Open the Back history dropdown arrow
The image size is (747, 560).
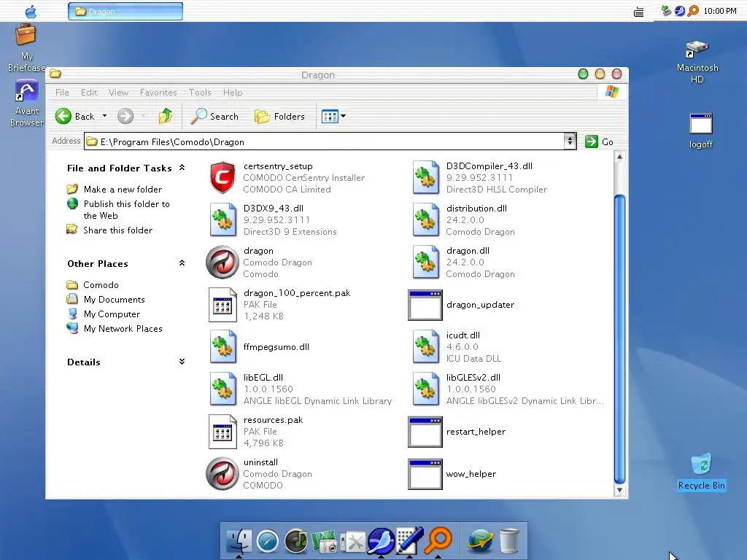(x=104, y=116)
